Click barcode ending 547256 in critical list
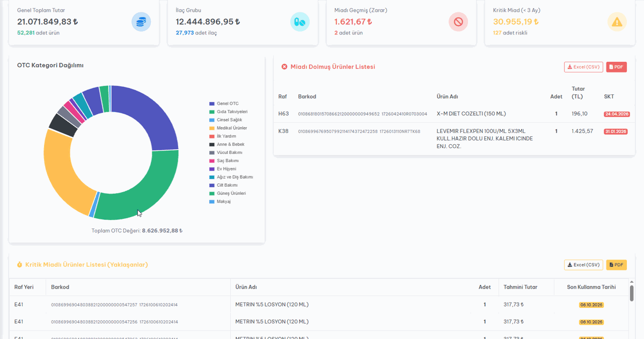 [x=114, y=322]
